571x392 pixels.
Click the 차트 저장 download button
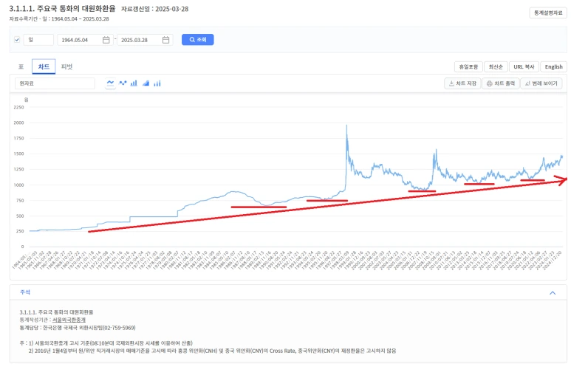462,83
